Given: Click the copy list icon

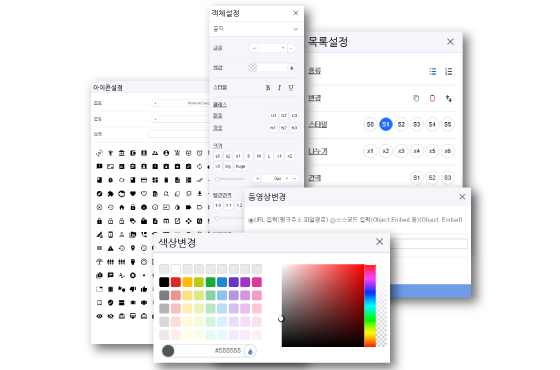Looking at the screenshot, I should 416,98.
